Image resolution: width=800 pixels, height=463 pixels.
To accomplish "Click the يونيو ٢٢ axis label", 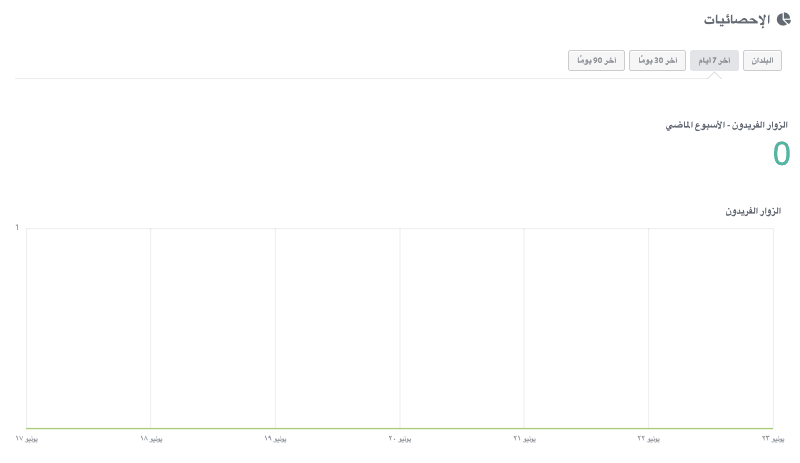I will (x=648, y=438).
